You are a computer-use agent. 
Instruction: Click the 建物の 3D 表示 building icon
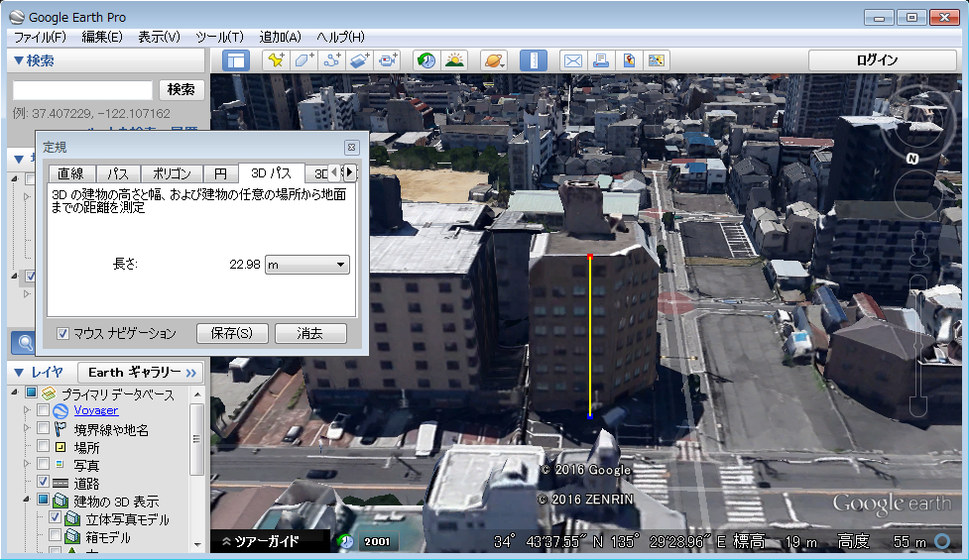(61, 501)
